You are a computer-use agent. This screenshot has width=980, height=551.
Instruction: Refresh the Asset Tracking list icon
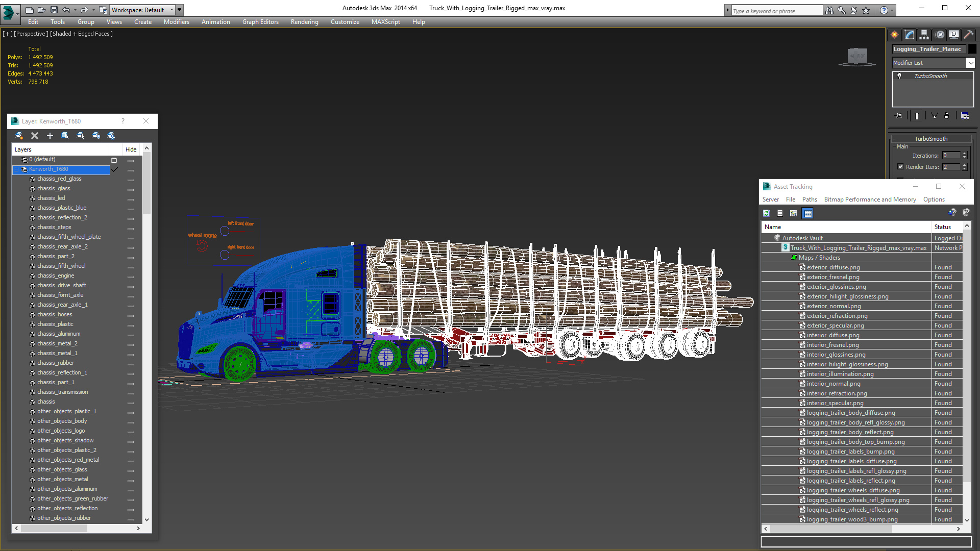pyautogui.click(x=766, y=213)
